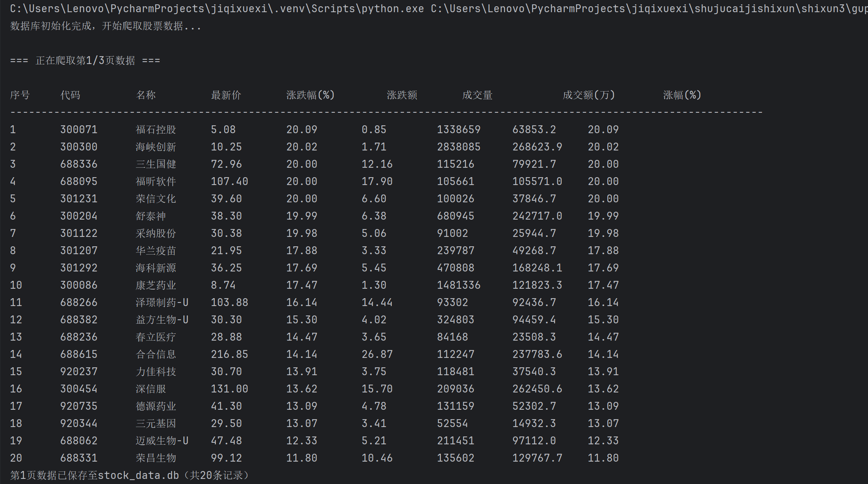Click the 代码 column header
Image resolution: width=868 pixels, height=484 pixels.
pos(70,95)
